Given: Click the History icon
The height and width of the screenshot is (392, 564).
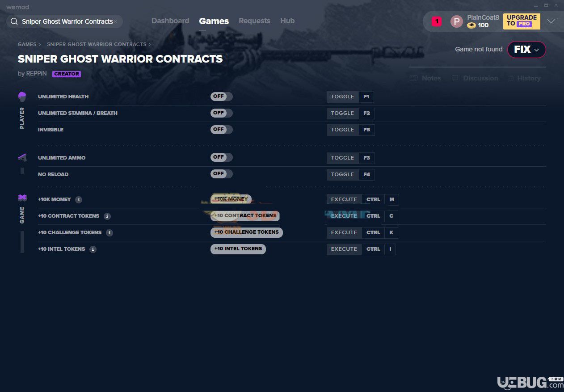Looking at the screenshot, I should [x=510, y=78].
